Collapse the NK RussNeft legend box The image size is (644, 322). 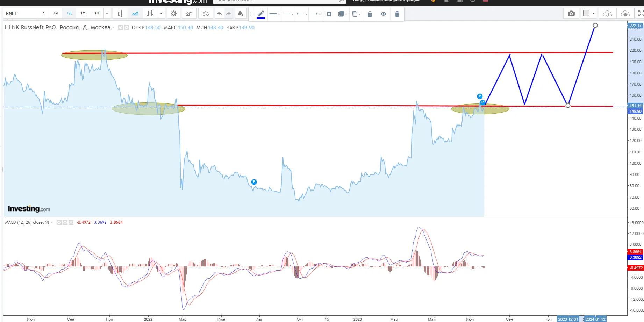click(x=7, y=27)
